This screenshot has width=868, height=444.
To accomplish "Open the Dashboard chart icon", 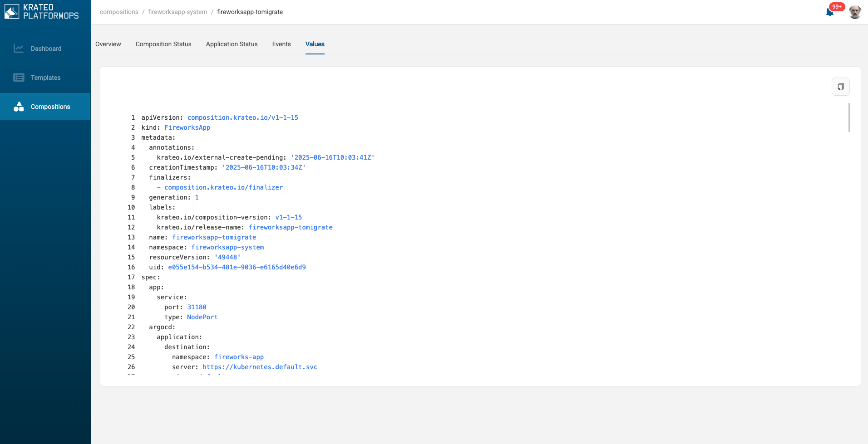I will (x=19, y=49).
